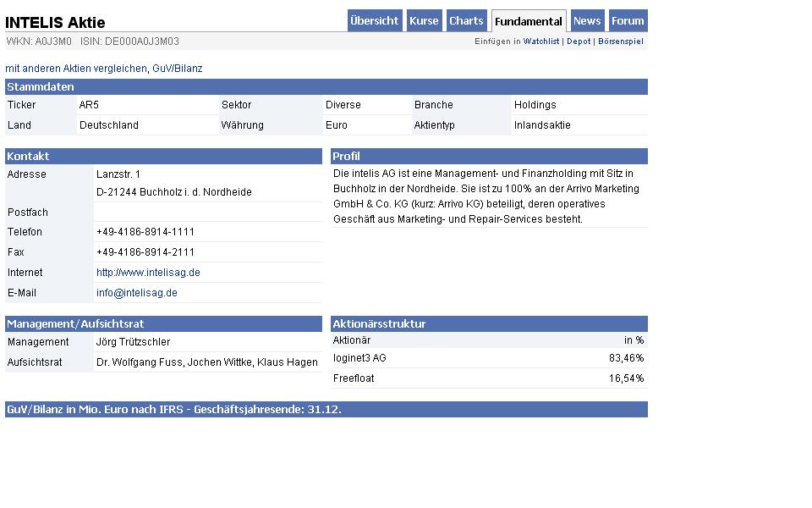Click the 16,54% freefloat value
Viewport: 812px width, 508px height.
626,378
